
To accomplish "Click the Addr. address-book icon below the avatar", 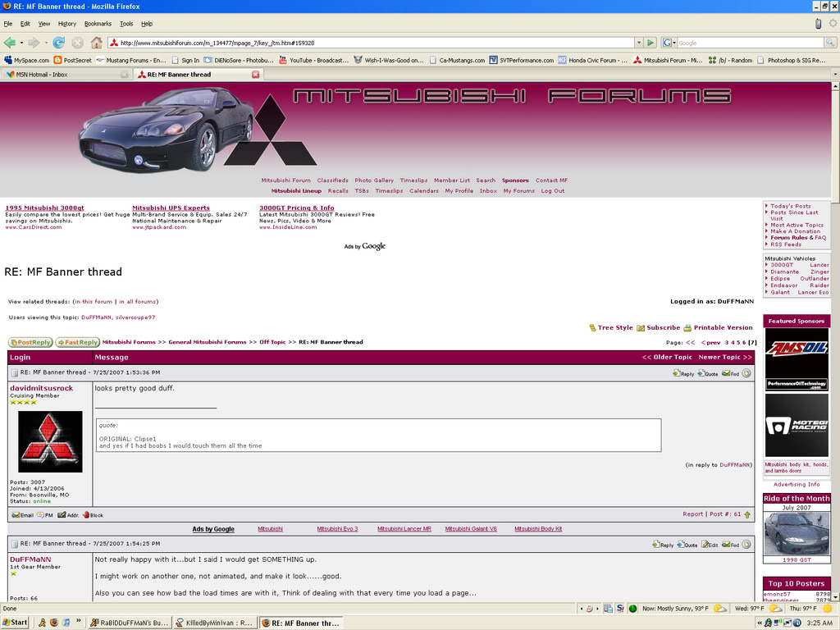I will pos(61,514).
